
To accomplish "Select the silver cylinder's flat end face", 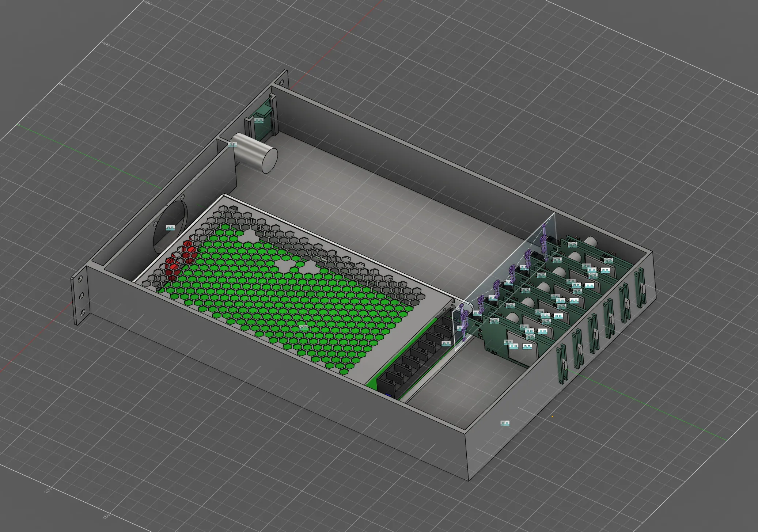I will (x=270, y=161).
